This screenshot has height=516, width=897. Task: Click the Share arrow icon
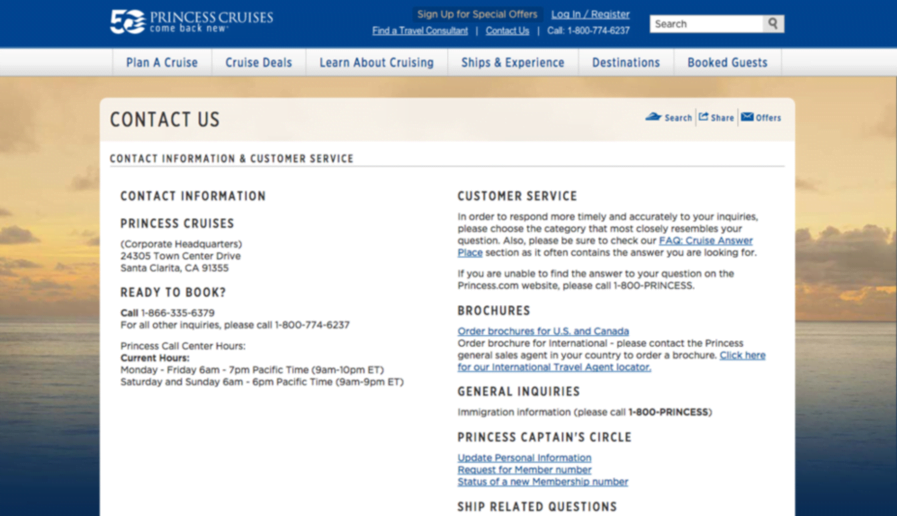pos(704,117)
